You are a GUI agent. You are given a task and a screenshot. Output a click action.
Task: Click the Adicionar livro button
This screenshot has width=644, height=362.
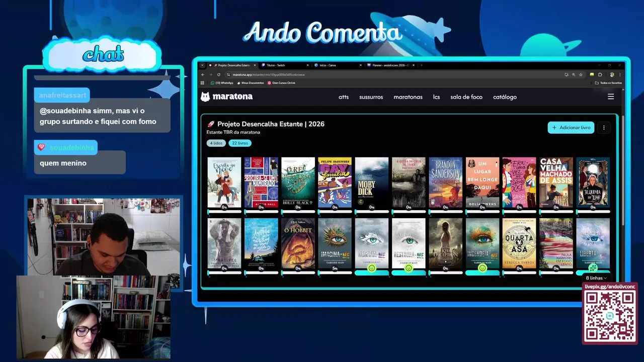tap(571, 128)
